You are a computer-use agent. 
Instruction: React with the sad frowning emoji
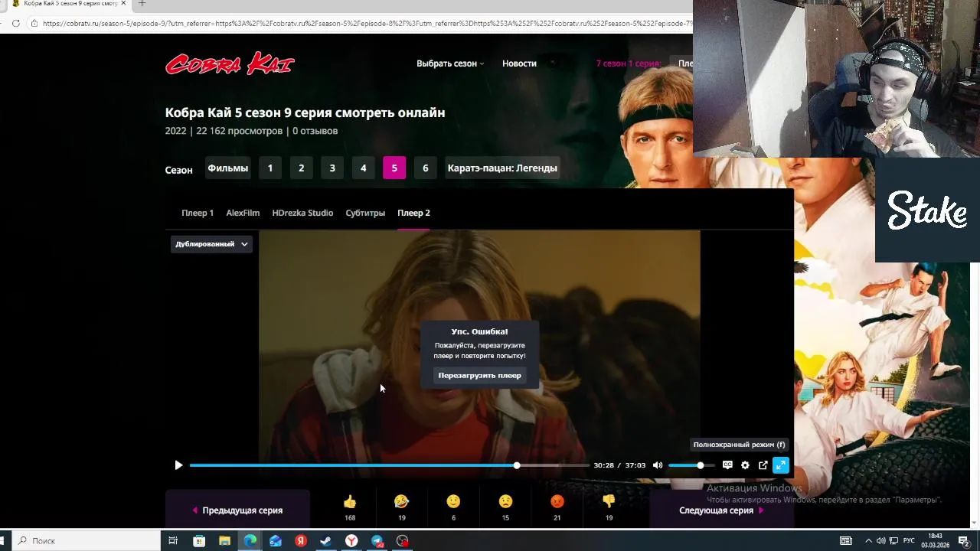pyautogui.click(x=505, y=502)
